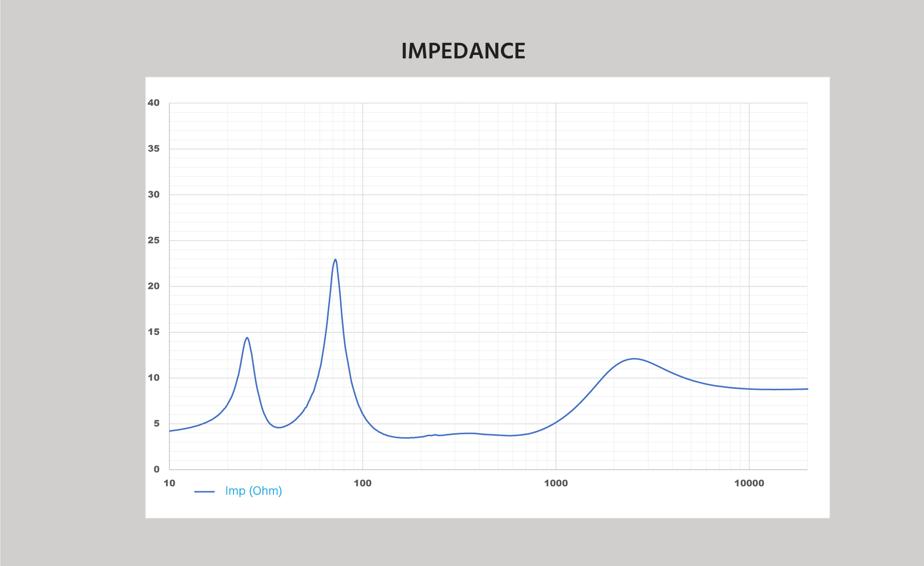The image size is (924, 566).
Task: Click the 1000 label on frequency axis
Action: (x=556, y=483)
